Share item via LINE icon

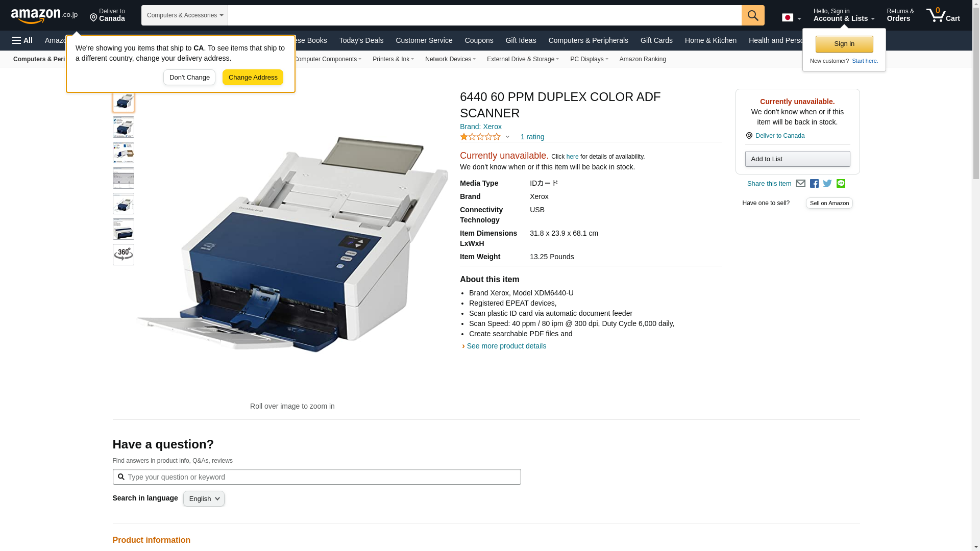[x=841, y=184]
